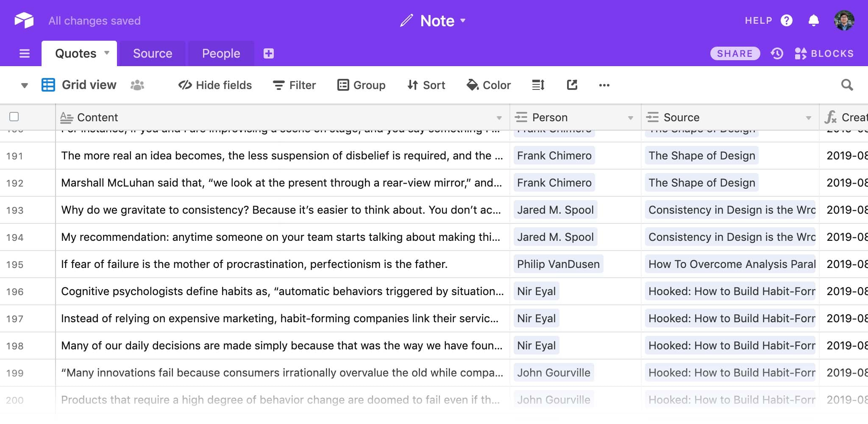
Task: Click the SHARE button
Action: pos(735,53)
